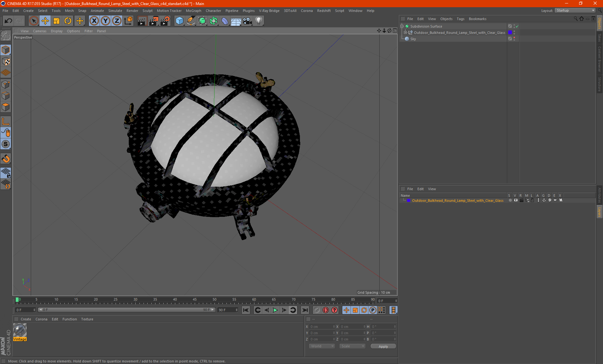603x364 pixels.
Task: Go to end of animation
Action: pyautogui.click(x=305, y=310)
